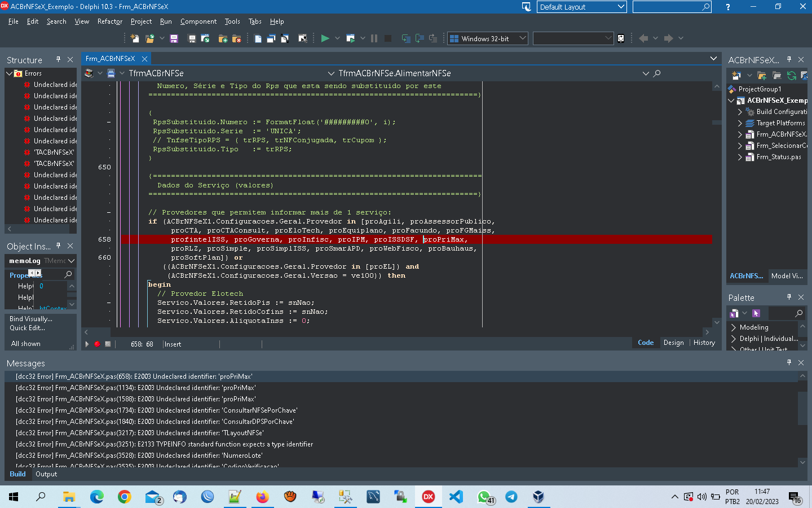Open the memoLog component selector dropdown
Viewport: 812px width, 508px height.
pos(71,261)
